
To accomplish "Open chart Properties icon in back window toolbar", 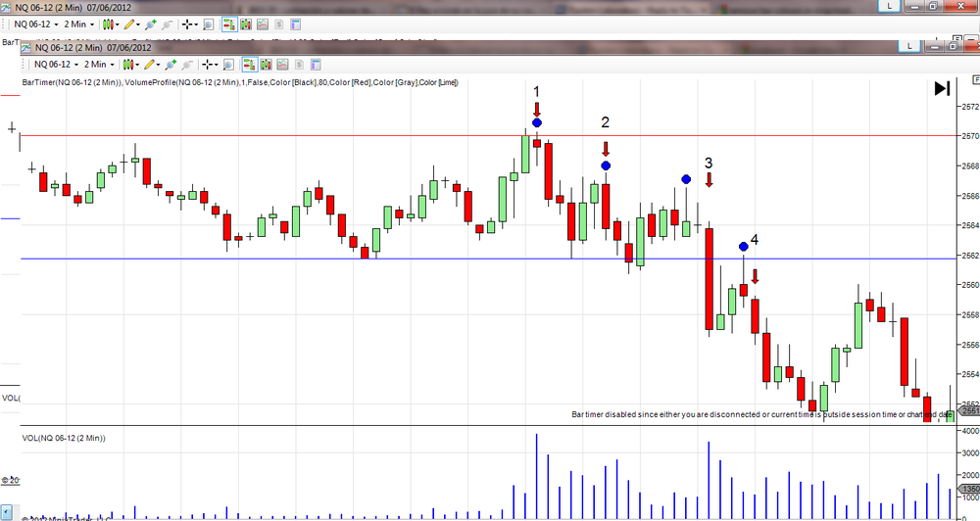I will [295, 24].
